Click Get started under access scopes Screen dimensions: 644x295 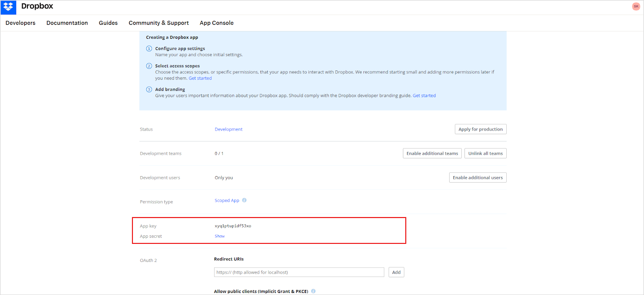(x=200, y=79)
